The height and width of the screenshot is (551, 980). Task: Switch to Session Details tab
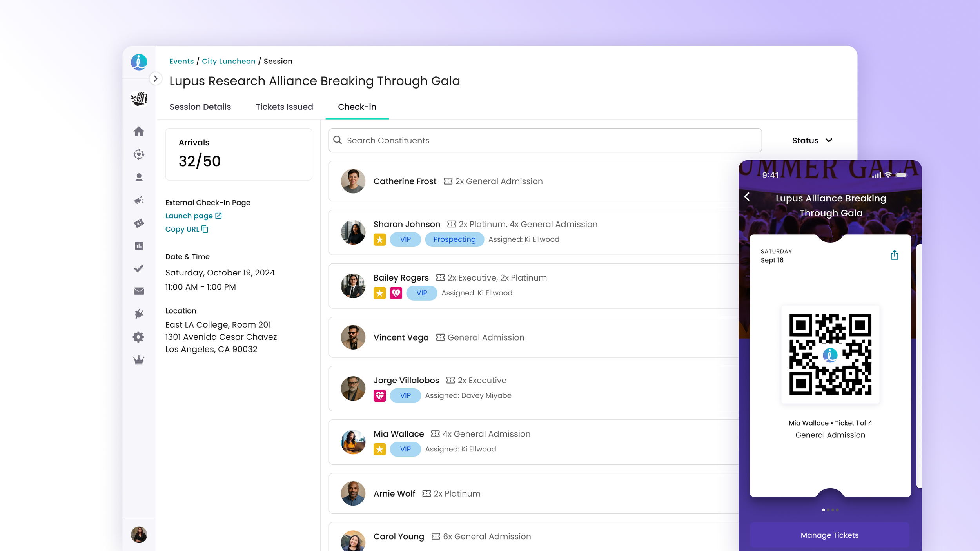200,107
